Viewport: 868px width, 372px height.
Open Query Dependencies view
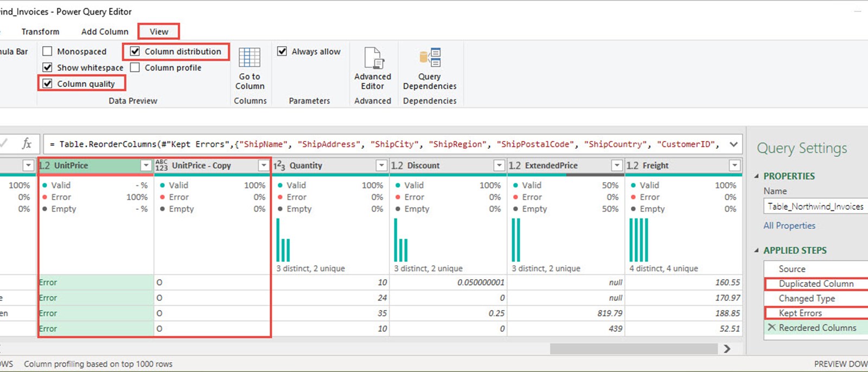[430, 57]
